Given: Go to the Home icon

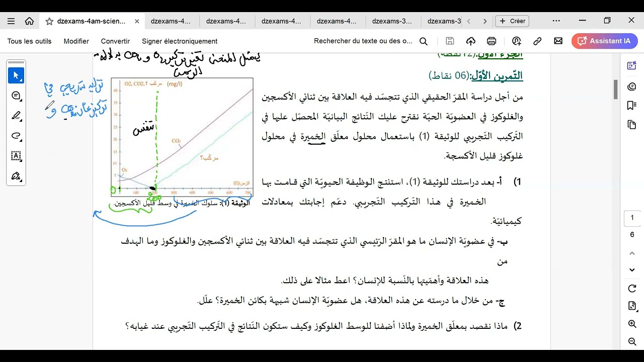Looking at the screenshot, I should [29, 21].
